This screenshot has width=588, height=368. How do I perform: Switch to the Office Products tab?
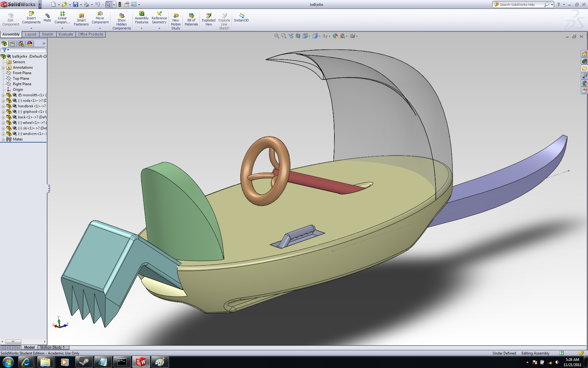(x=91, y=34)
